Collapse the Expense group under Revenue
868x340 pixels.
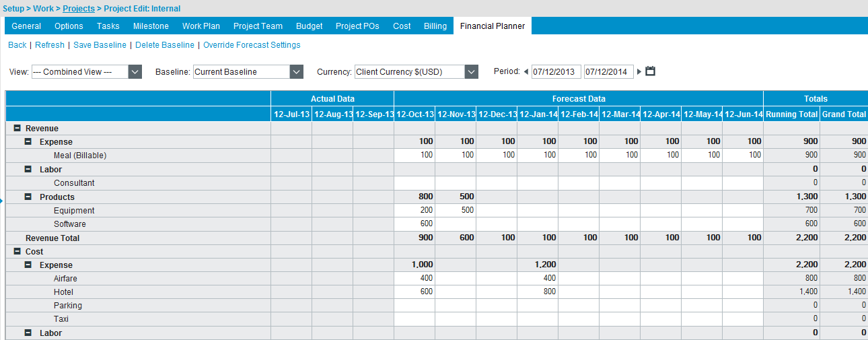click(28, 142)
